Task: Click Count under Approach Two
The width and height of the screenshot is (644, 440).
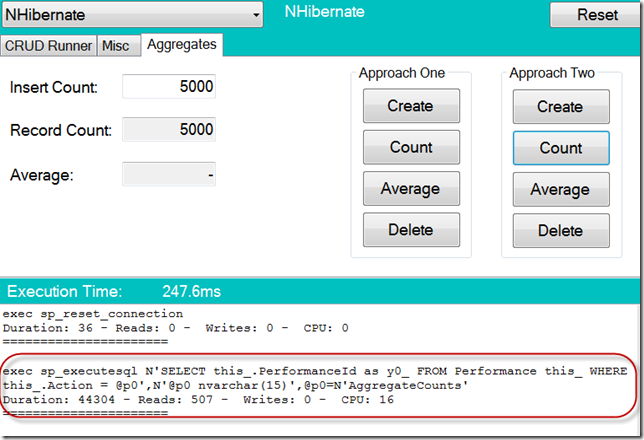Action: tap(561, 148)
